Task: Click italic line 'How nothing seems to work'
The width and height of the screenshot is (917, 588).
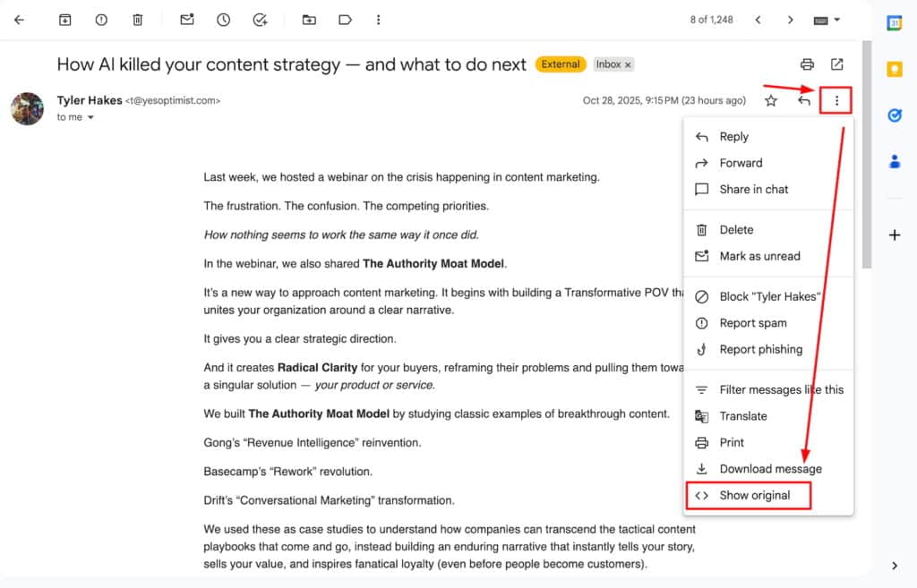Action: pyautogui.click(x=341, y=235)
